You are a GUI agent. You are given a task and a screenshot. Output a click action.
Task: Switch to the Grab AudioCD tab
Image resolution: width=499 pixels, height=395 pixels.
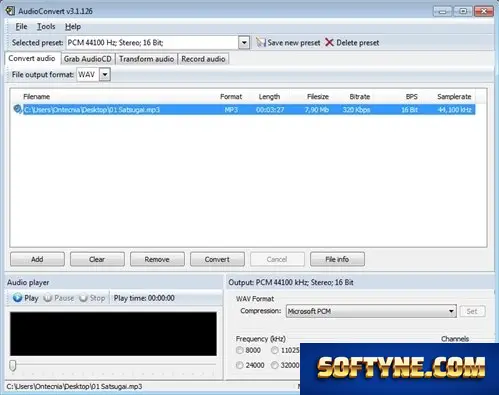click(x=88, y=59)
